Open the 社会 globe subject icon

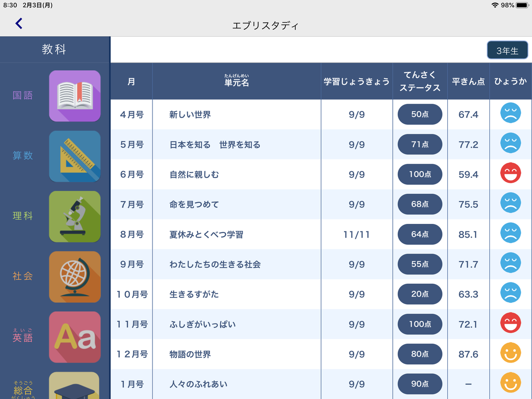pyautogui.click(x=74, y=277)
